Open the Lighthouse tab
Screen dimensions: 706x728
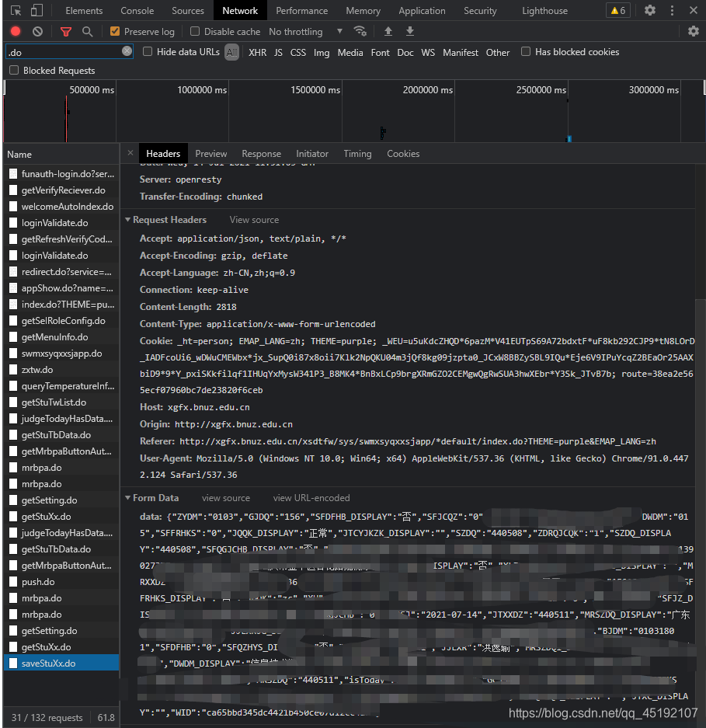(x=544, y=11)
